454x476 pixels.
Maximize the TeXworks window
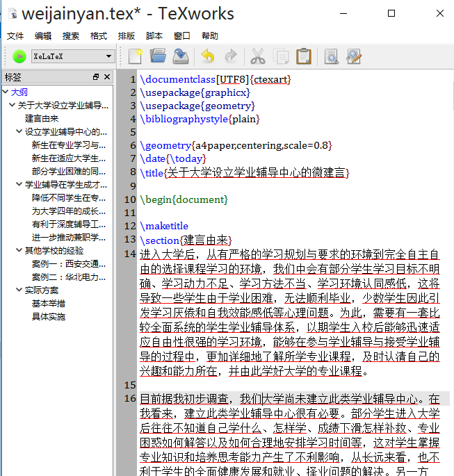[391, 13]
